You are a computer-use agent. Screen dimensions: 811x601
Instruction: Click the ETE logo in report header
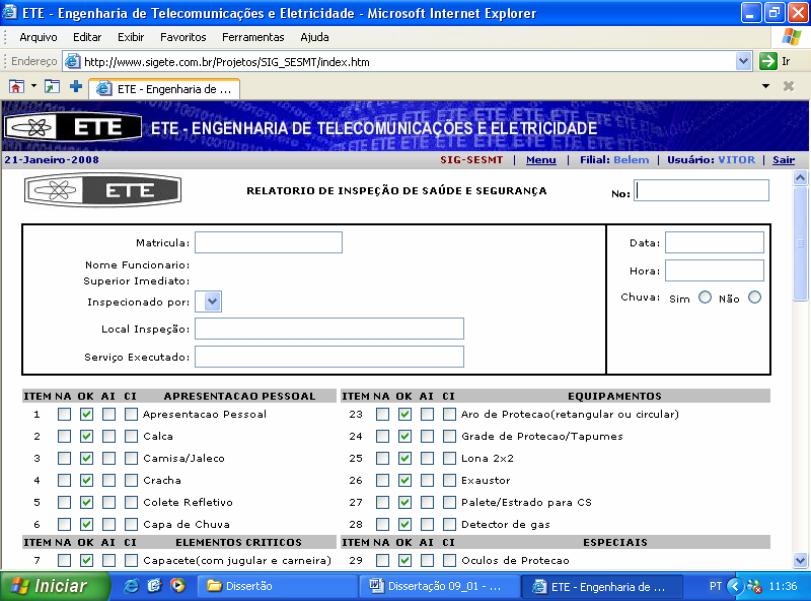(101, 190)
